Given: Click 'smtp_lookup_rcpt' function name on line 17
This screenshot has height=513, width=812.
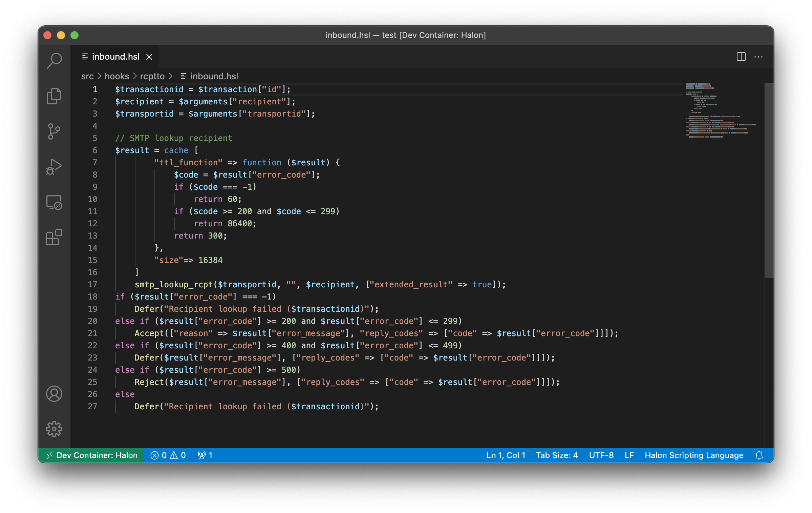Looking at the screenshot, I should click(x=174, y=285).
